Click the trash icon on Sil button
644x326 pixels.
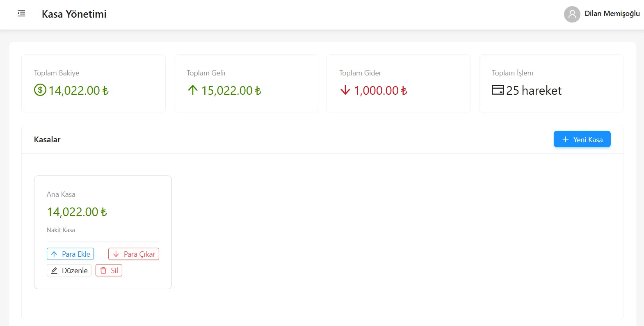click(x=103, y=271)
